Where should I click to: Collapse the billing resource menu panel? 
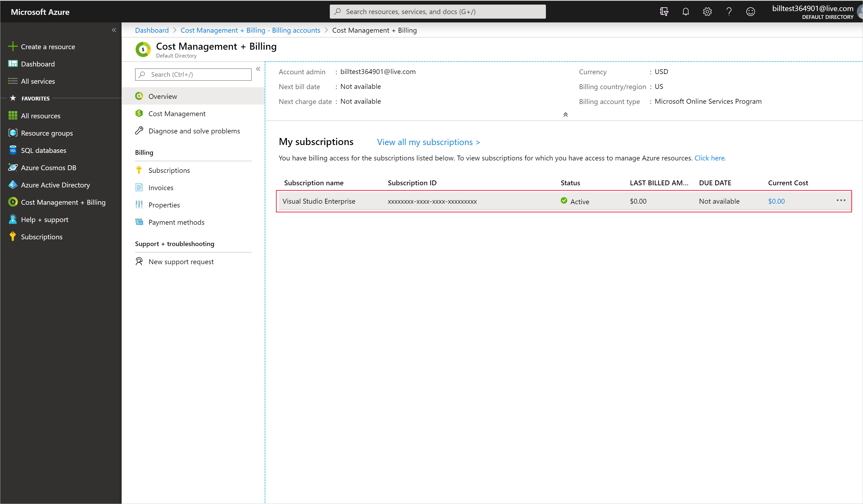click(258, 69)
